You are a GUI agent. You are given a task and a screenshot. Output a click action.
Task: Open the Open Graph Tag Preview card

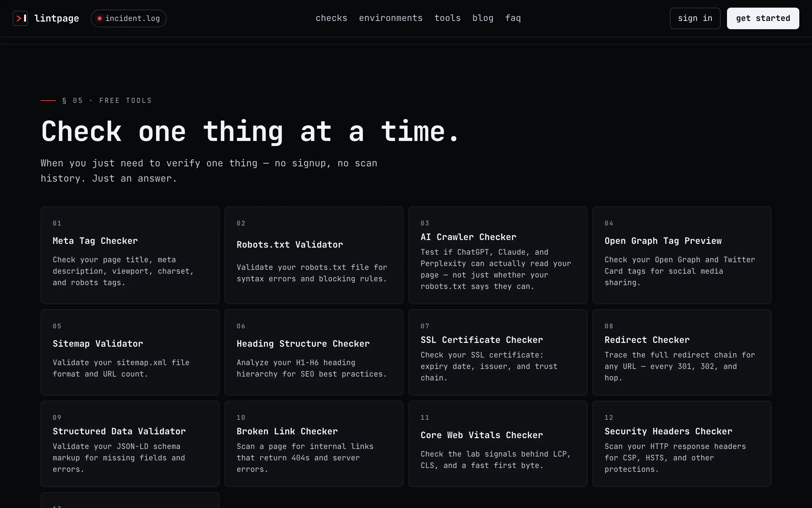tap(681, 255)
